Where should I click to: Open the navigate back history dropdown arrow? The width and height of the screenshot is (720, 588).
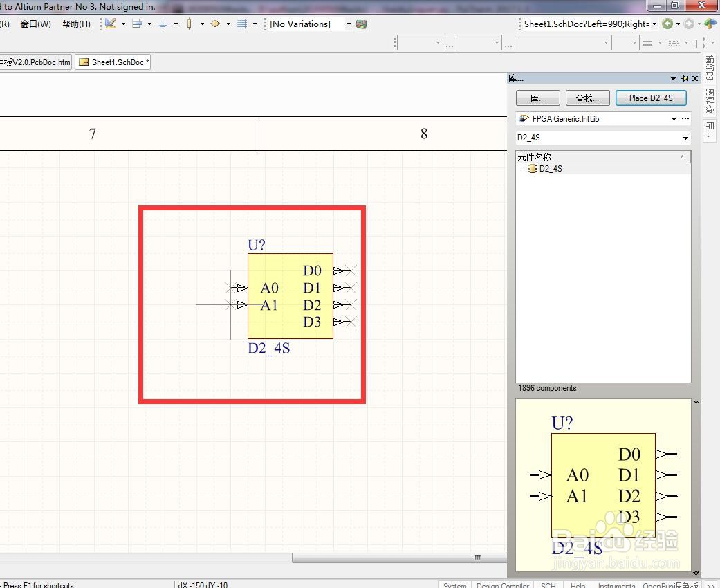pos(678,24)
